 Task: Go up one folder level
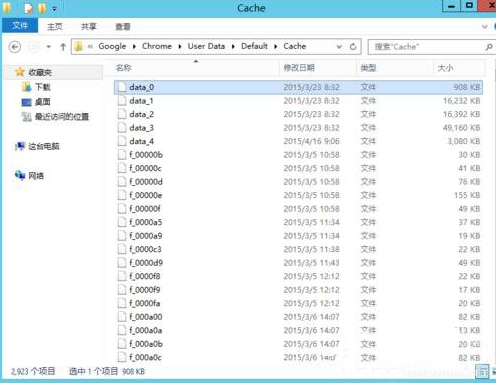pos(63,47)
